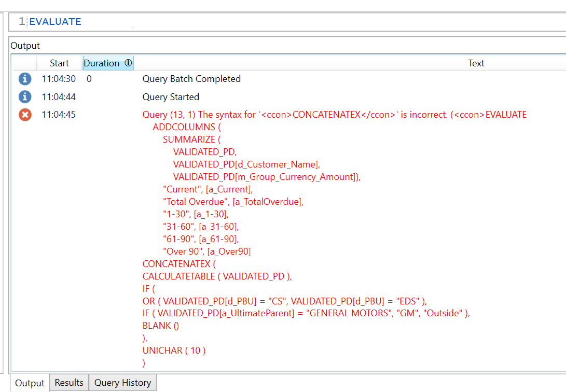The width and height of the screenshot is (566, 392).
Task: Click the "31-60", [a_31-60] line
Action: point(201,227)
